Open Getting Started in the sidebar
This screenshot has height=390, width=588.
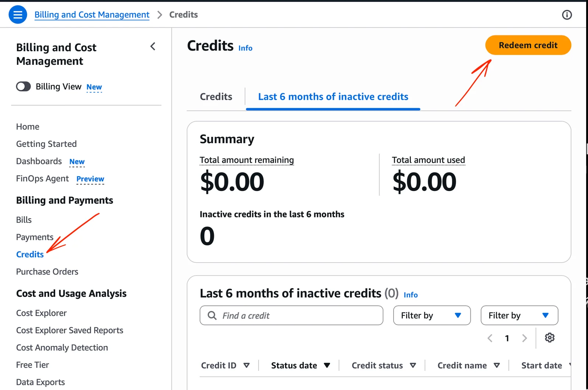tap(46, 144)
